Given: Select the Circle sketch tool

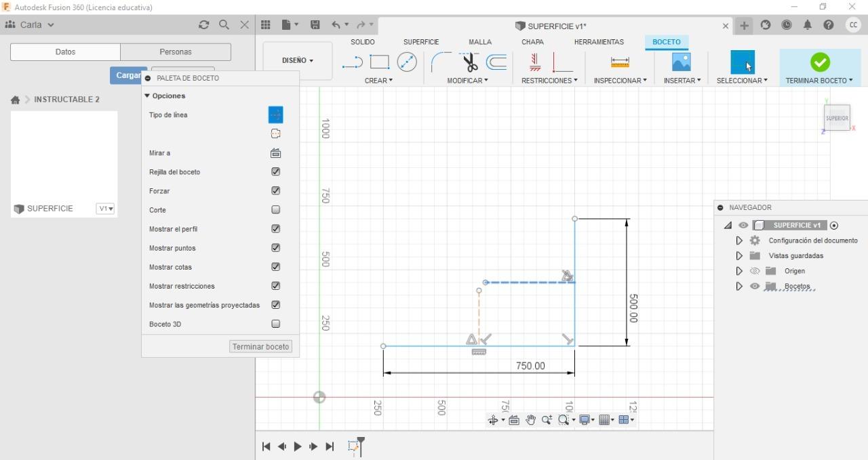Looking at the screenshot, I should point(407,62).
